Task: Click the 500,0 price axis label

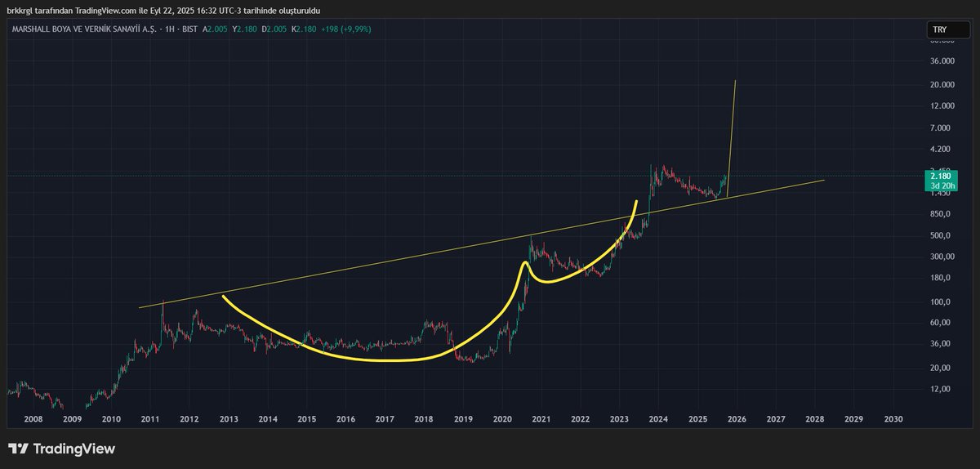Action: pyautogui.click(x=942, y=235)
